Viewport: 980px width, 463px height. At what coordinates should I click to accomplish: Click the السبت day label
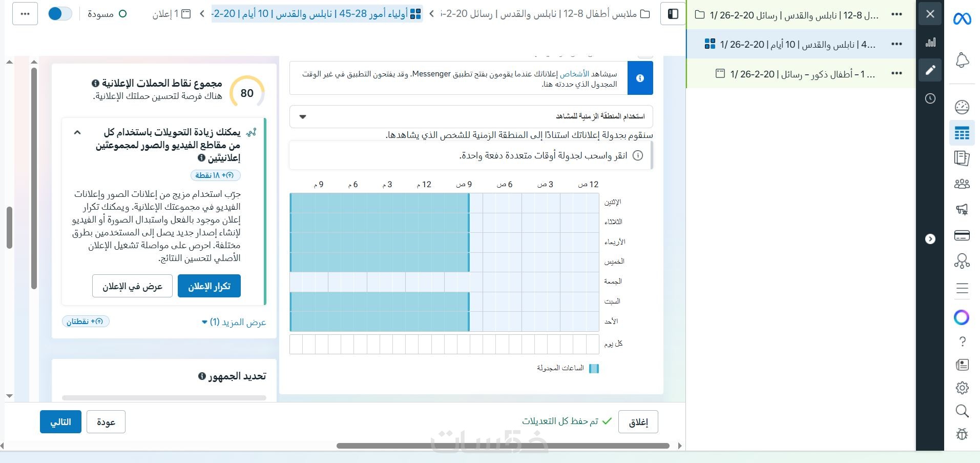click(612, 301)
